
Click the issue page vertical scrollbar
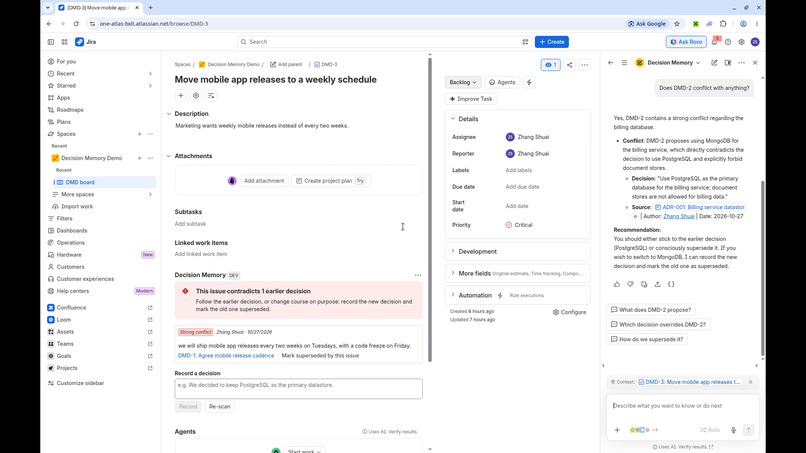[x=430, y=210]
